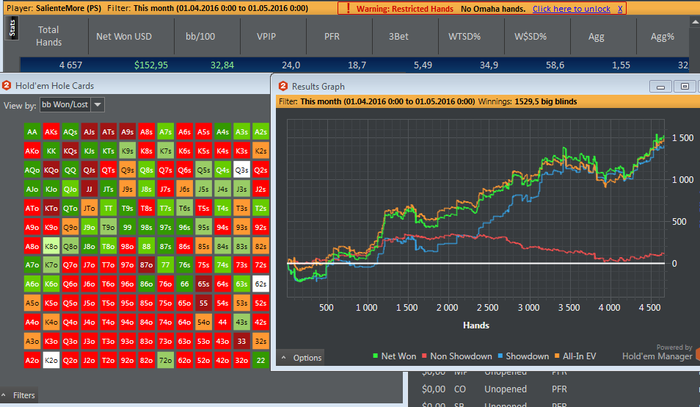Select the KQs hole card cell
Viewport: 700px width, 407px height.
pos(70,151)
